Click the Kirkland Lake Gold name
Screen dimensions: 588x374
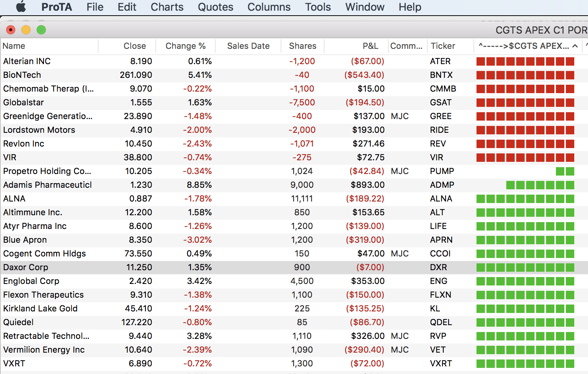click(40, 309)
